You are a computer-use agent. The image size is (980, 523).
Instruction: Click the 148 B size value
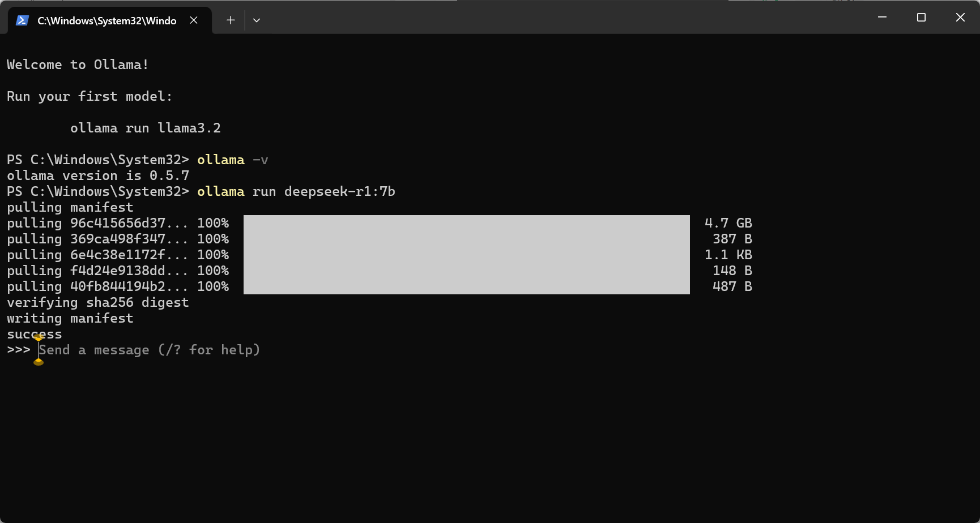(x=732, y=271)
